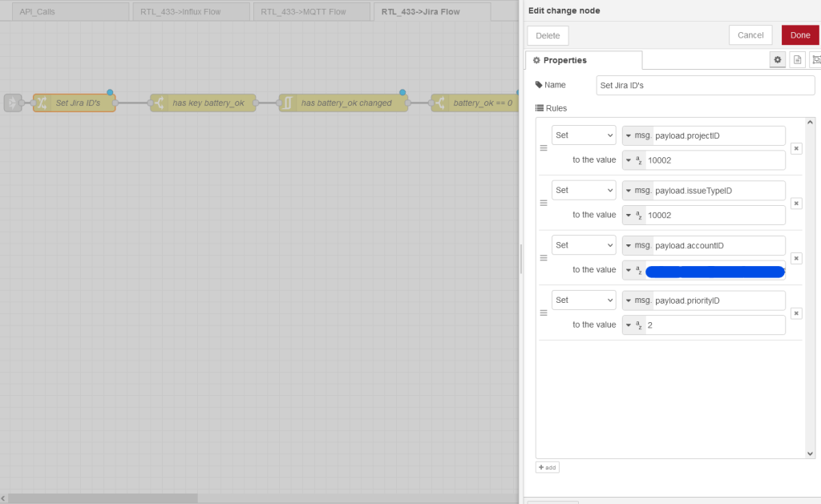Click drag handle of payload.projectID rule
The height and width of the screenshot is (504, 821).
(x=544, y=148)
